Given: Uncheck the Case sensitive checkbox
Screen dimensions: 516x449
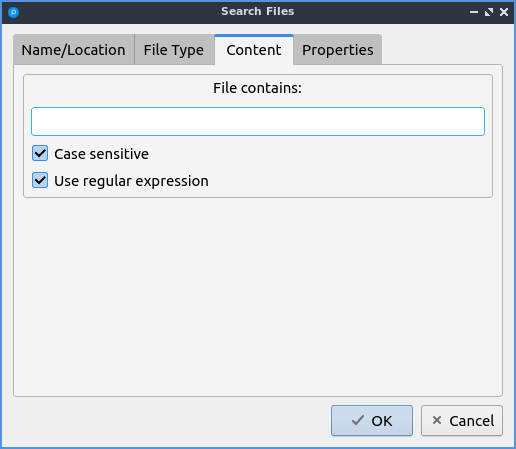Looking at the screenshot, I should pyautogui.click(x=40, y=153).
